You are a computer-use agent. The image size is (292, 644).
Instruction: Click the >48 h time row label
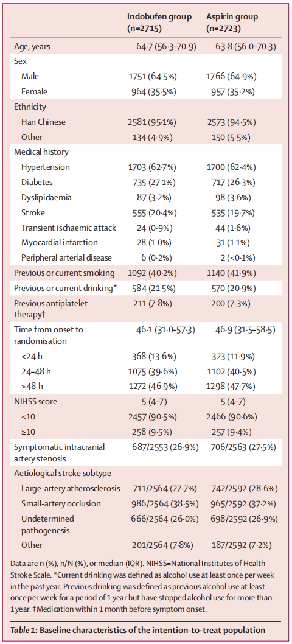(x=32, y=387)
